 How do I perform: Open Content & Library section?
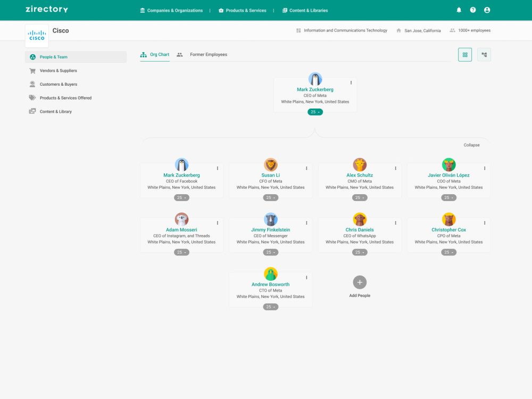56,111
